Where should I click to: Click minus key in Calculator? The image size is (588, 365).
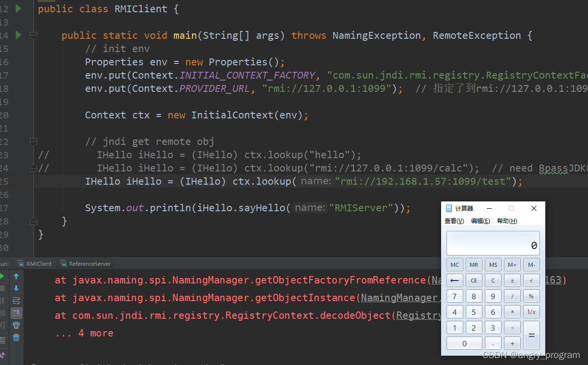[512, 328]
